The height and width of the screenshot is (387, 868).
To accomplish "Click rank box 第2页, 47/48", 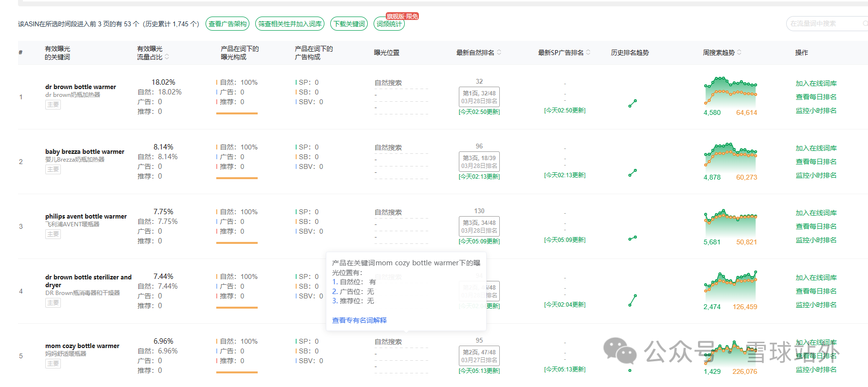I will click(479, 356).
